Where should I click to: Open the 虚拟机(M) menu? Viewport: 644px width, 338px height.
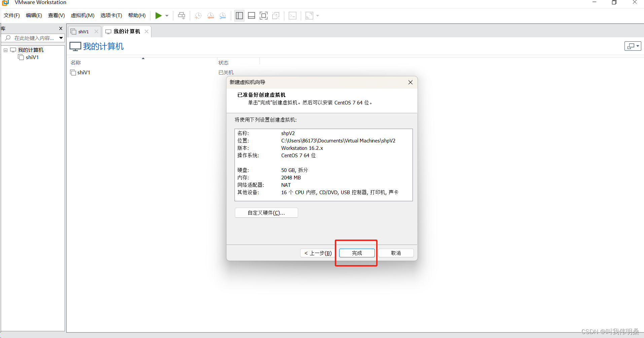[83, 15]
